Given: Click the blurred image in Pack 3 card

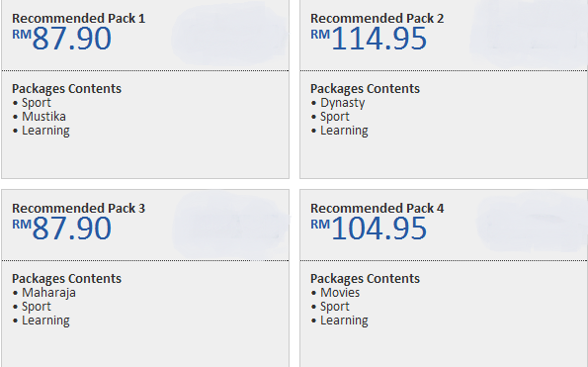Looking at the screenshot, I should coord(230,226).
